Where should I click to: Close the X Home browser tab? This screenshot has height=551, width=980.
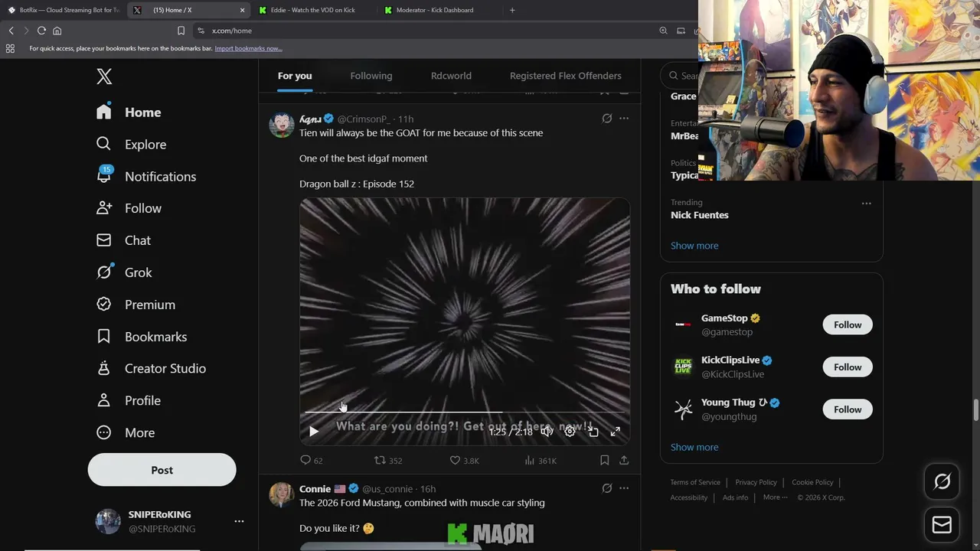point(243,10)
